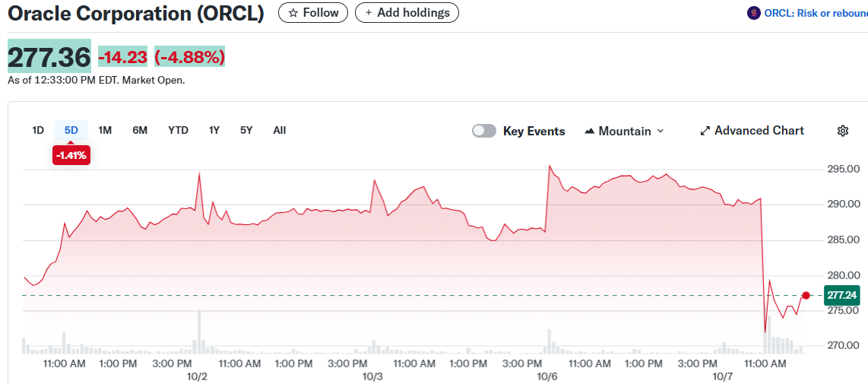Screen dimensions: 868x384
Task: Toggle the Key Events switch
Action: [484, 131]
